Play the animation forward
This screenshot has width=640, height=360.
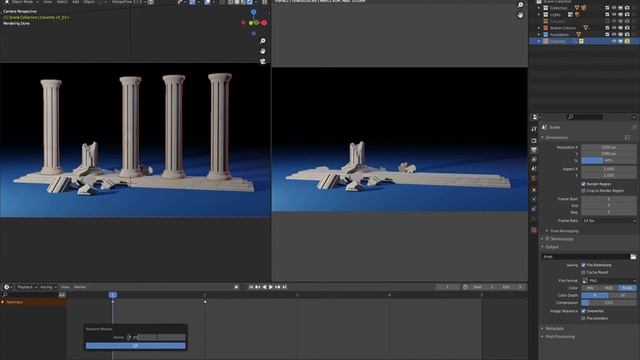click(271, 287)
